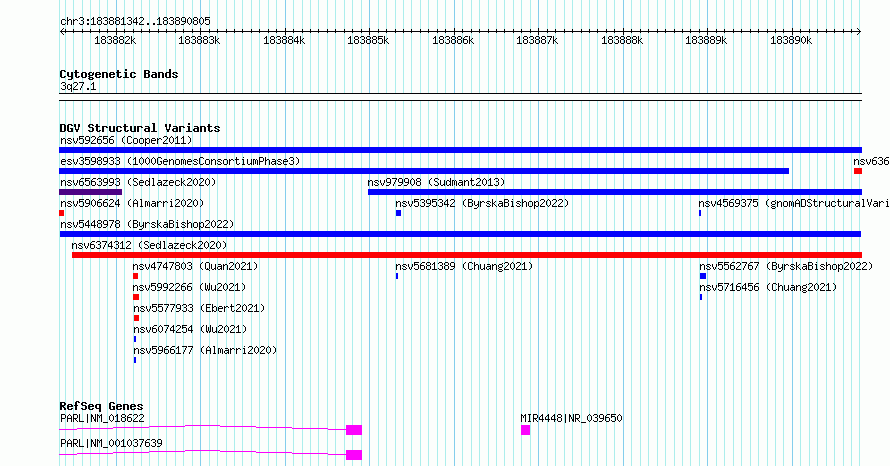Click the blue marker under nsv6074254
The height and width of the screenshot is (466, 890).
click(x=135, y=339)
